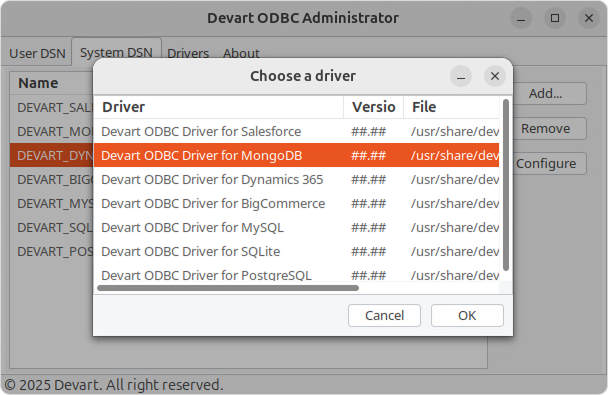The height and width of the screenshot is (395, 608).
Task: Select DEVART_SQL entry in main window
Action: [52, 228]
